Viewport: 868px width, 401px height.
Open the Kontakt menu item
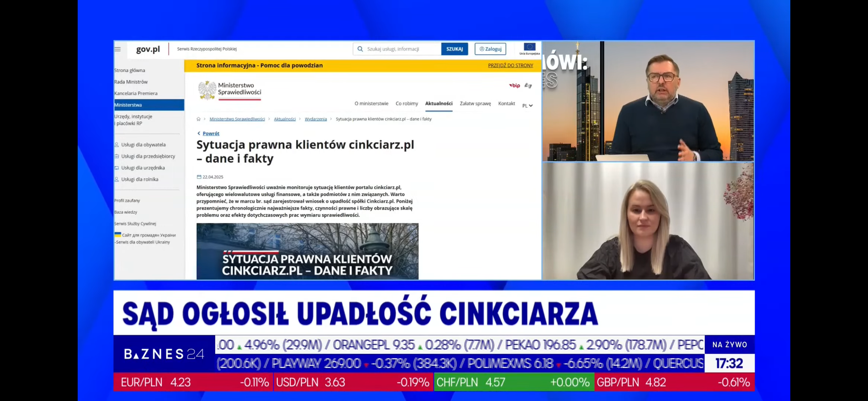click(x=506, y=103)
